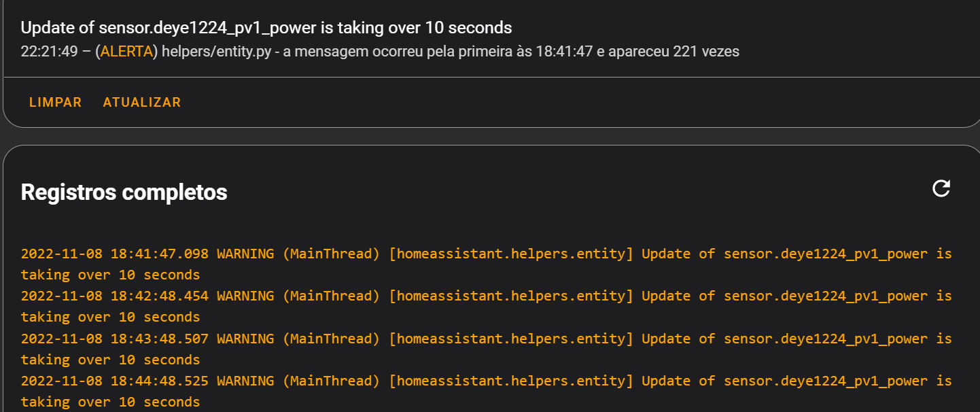Screen dimensions: 980x412
Task: Select the 18:41:47.098 log timestamp
Action: click(x=159, y=254)
